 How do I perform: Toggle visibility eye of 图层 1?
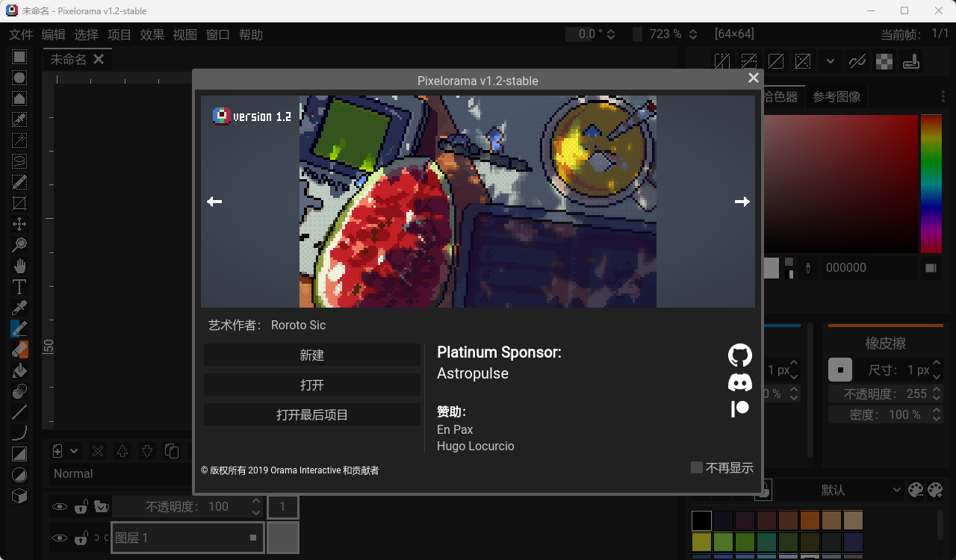pyautogui.click(x=60, y=538)
